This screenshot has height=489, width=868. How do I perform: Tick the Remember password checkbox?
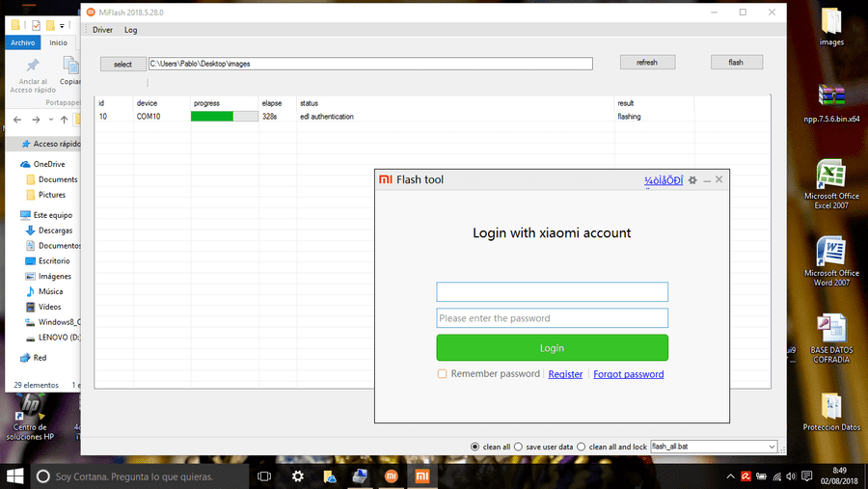coord(442,374)
